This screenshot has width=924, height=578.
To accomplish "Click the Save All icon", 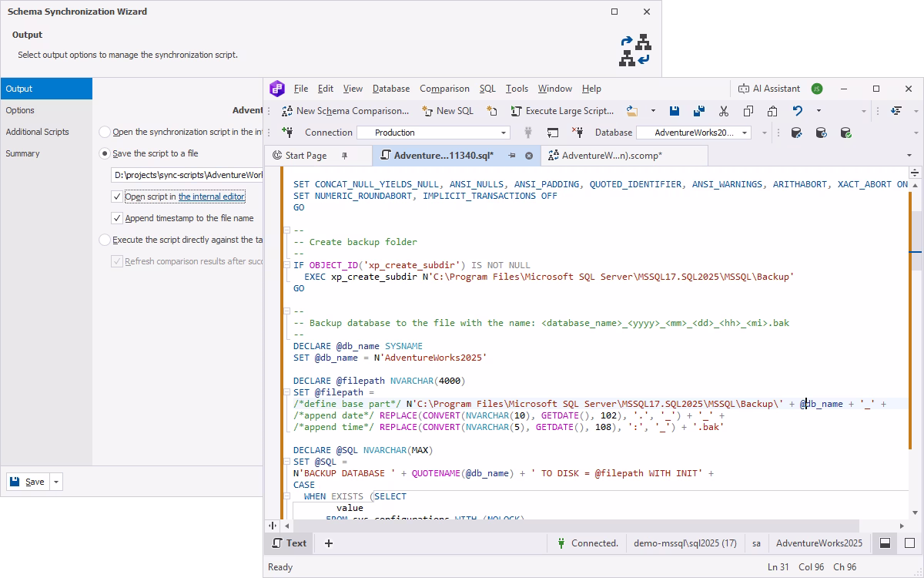I will 699,111.
